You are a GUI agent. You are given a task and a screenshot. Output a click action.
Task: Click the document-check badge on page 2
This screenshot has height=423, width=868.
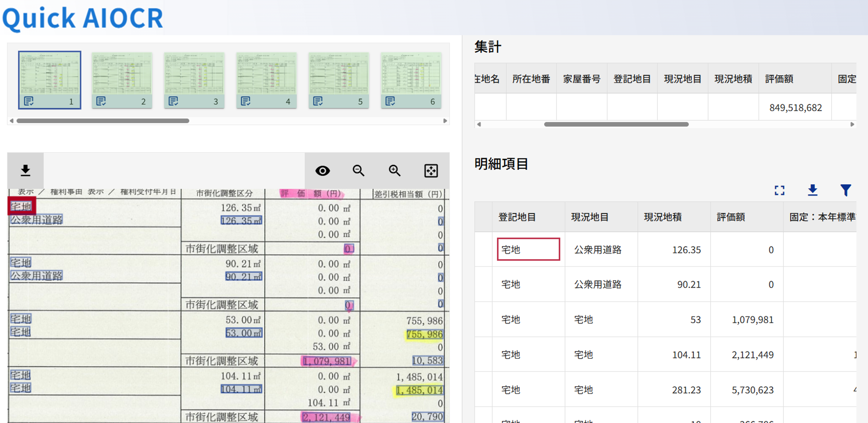pyautogui.click(x=101, y=101)
